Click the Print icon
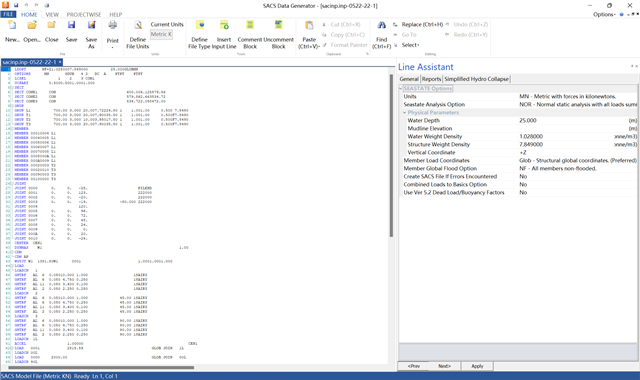The image size is (640, 380). click(113, 26)
